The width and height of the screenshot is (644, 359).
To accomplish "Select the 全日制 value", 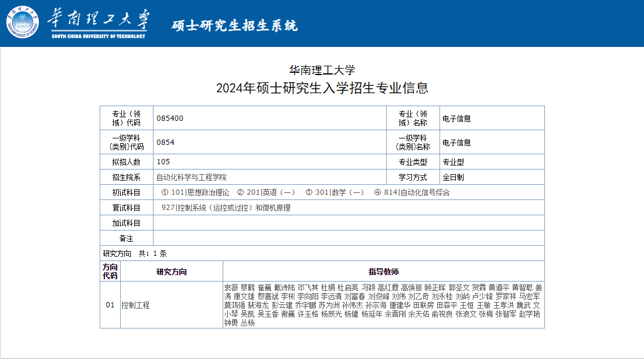I will [x=453, y=177].
